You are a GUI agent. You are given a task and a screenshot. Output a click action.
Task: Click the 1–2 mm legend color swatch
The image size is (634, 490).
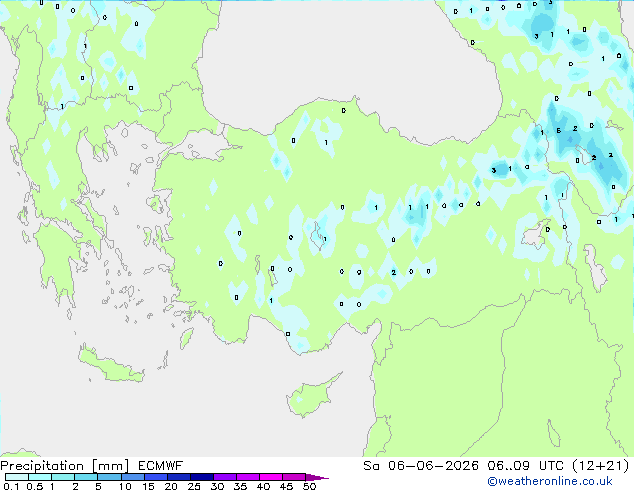point(63,477)
